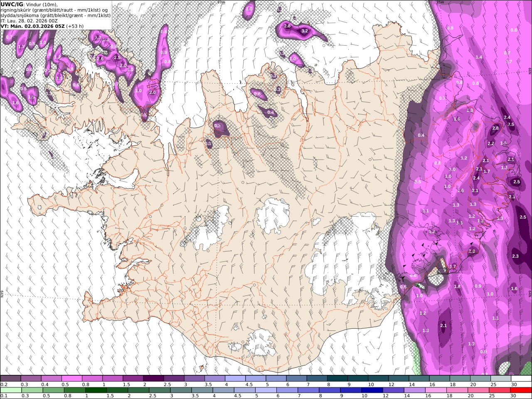Click the 3.2 precipitation value north of Iceland
The width and height of the screenshot is (532, 399).
coord(304,31)
